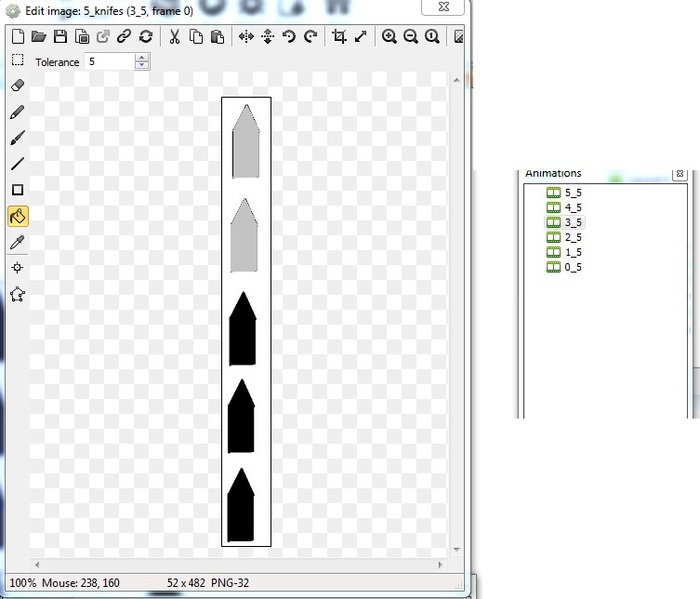Select the 5_5 animation
Viewport: 700px width, 599px height.
click(x=573, y=192)
